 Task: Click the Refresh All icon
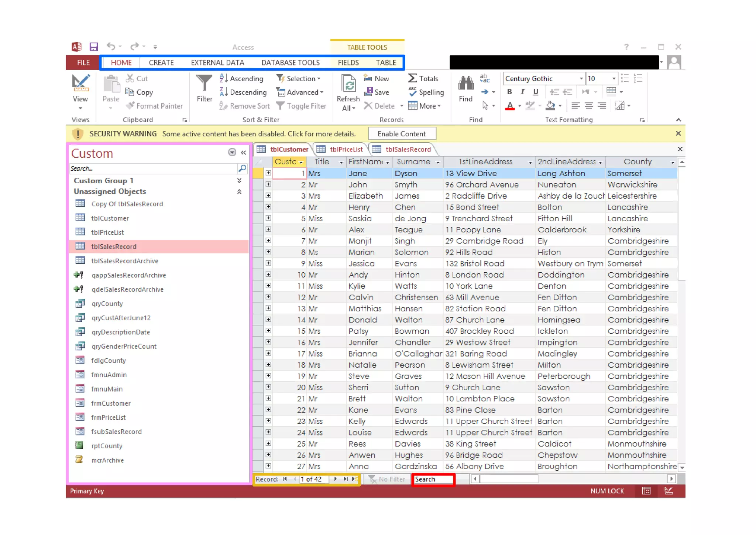[348, 83]
